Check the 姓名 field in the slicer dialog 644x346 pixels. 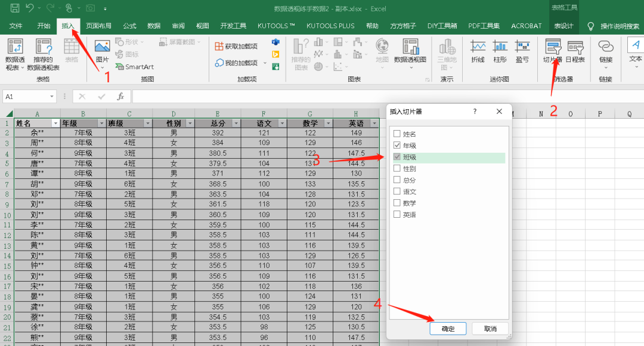click(x=397, y=134)
